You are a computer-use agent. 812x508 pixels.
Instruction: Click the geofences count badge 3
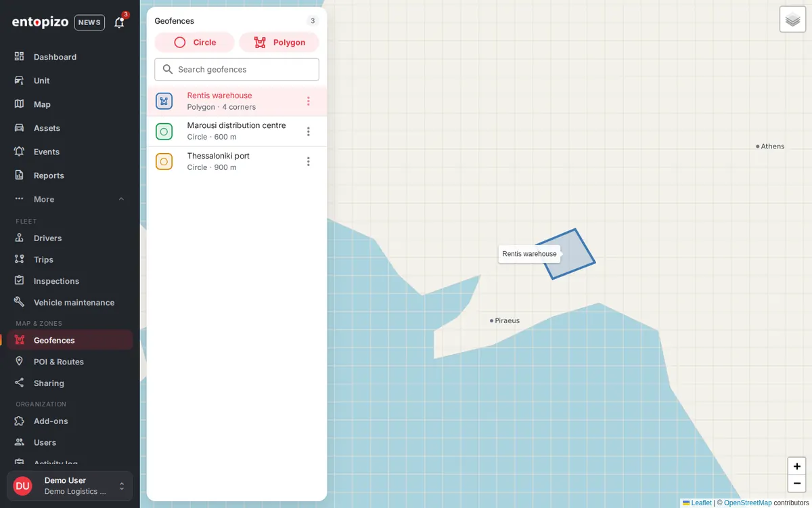(313, 21)
